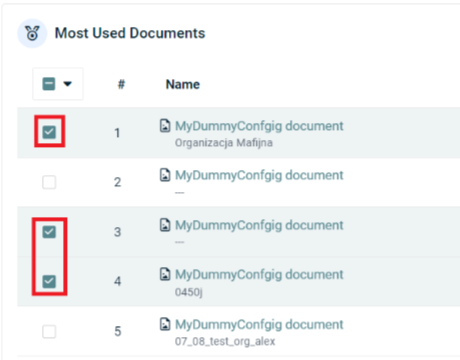Click the document icon in row 2
The width and height of the screenshot is (460, 360).
click(165, 175)
